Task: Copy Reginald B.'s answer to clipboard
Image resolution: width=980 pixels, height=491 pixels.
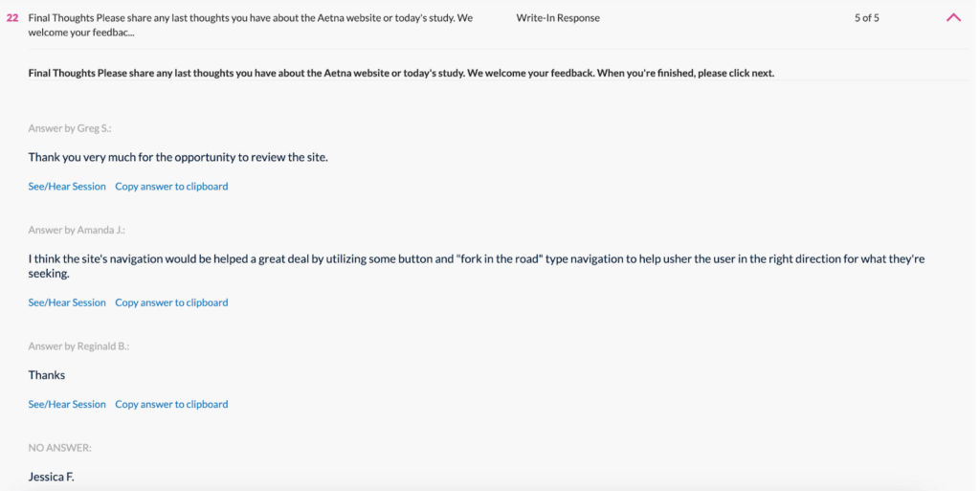Action: click(171, 405)
